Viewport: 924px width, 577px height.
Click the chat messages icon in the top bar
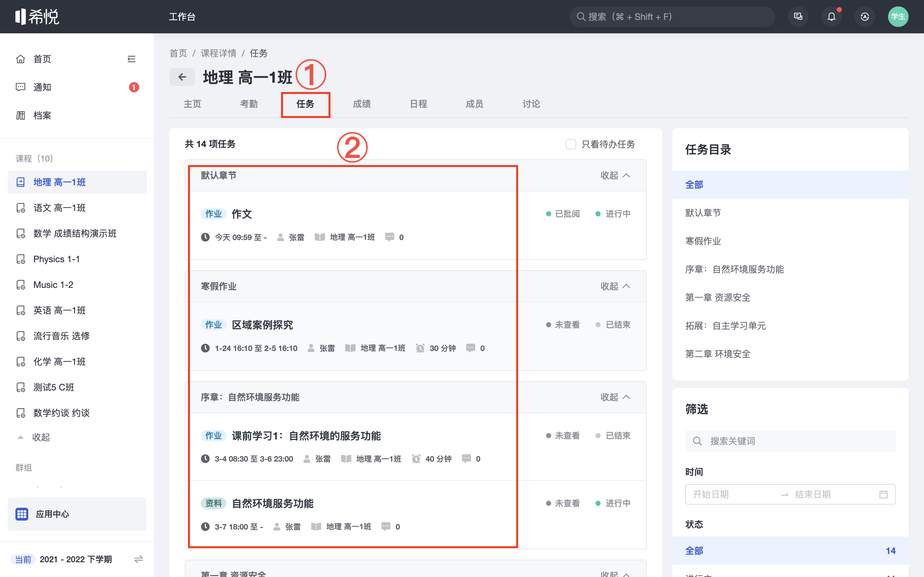pyautogui.click(x=798, y=17)
